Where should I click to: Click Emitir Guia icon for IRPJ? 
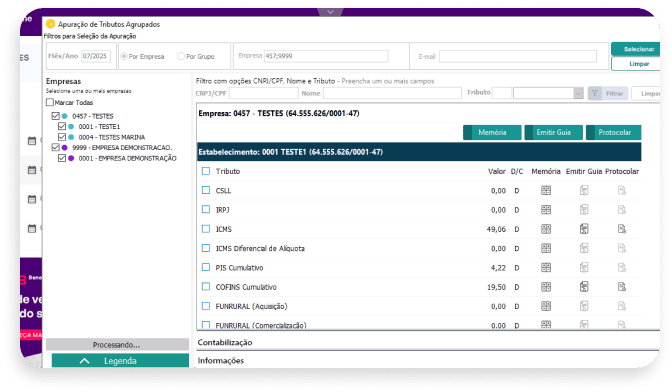584,209
